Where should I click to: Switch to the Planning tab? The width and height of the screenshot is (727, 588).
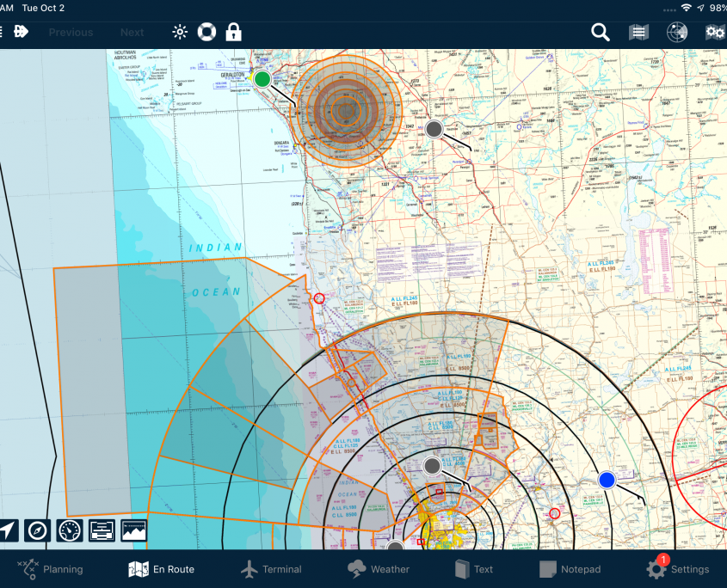pyautogui.click(x=50, y=569)
